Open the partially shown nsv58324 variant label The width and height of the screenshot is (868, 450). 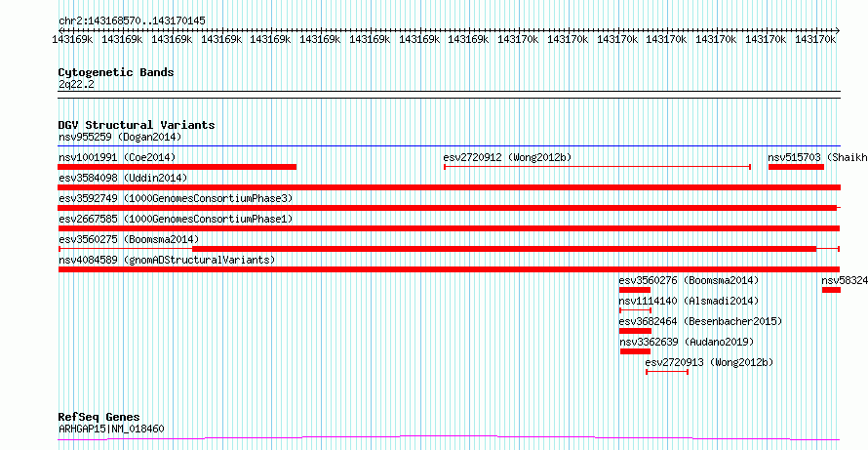(x=845, y=280)
